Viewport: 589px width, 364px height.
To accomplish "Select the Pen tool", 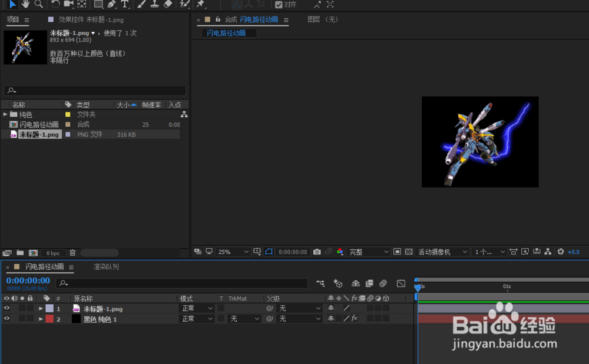I will (111, 4).
